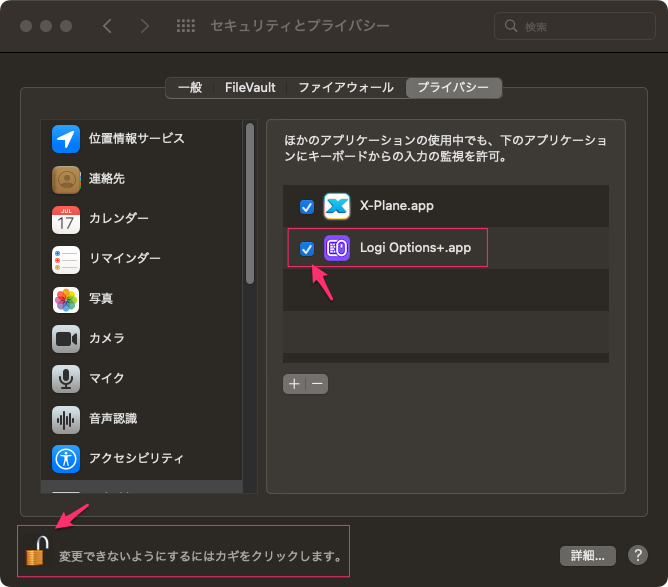Image resolution: width=668 pixels, height=587 pixels.
Task: Toggle the Logi Options+.app checkbox
Action: point(307,248)
